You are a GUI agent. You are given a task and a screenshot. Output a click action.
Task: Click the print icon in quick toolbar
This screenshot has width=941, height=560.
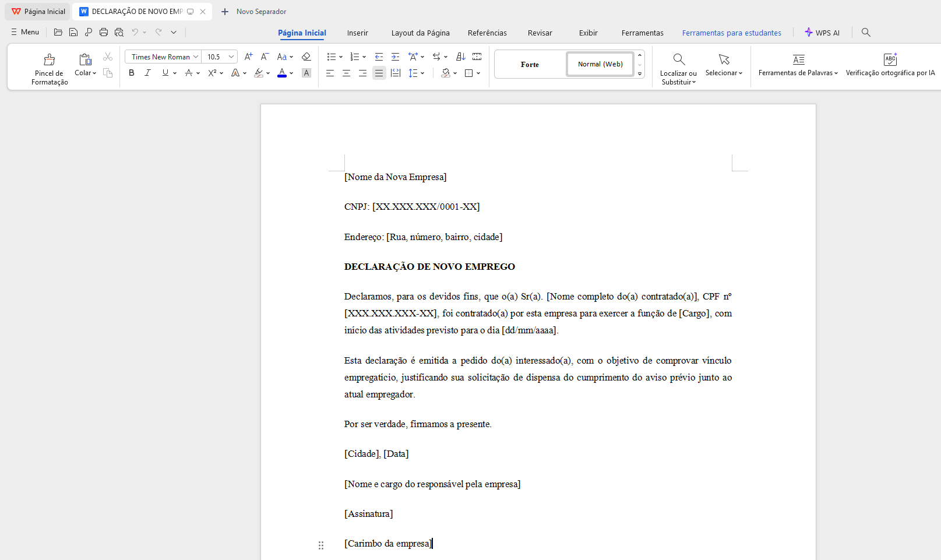click(x=104, y=33)
